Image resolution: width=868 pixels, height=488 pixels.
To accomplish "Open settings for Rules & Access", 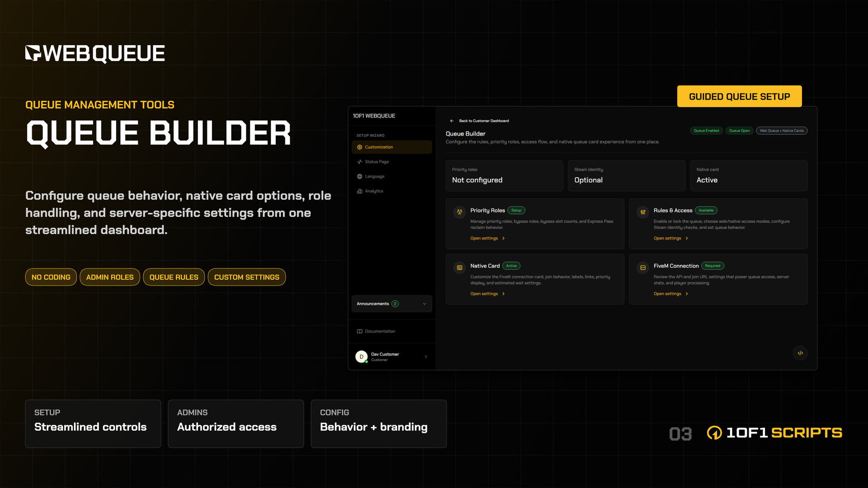I will coord(671,239).
